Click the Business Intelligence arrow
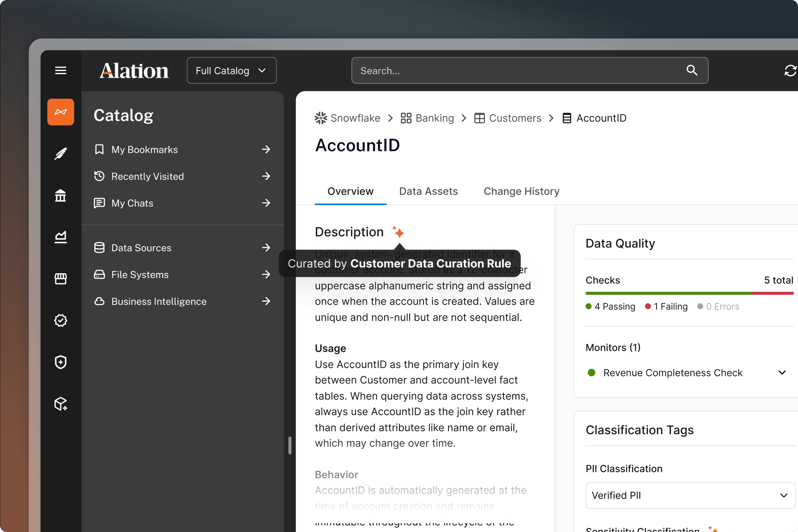 pyautogui.click(x=266, y=301)
